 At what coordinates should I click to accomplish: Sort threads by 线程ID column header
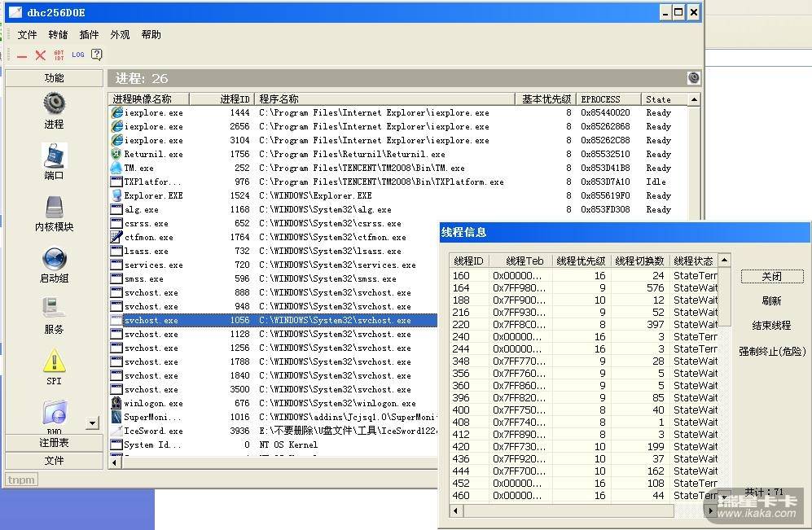(468, 261)
